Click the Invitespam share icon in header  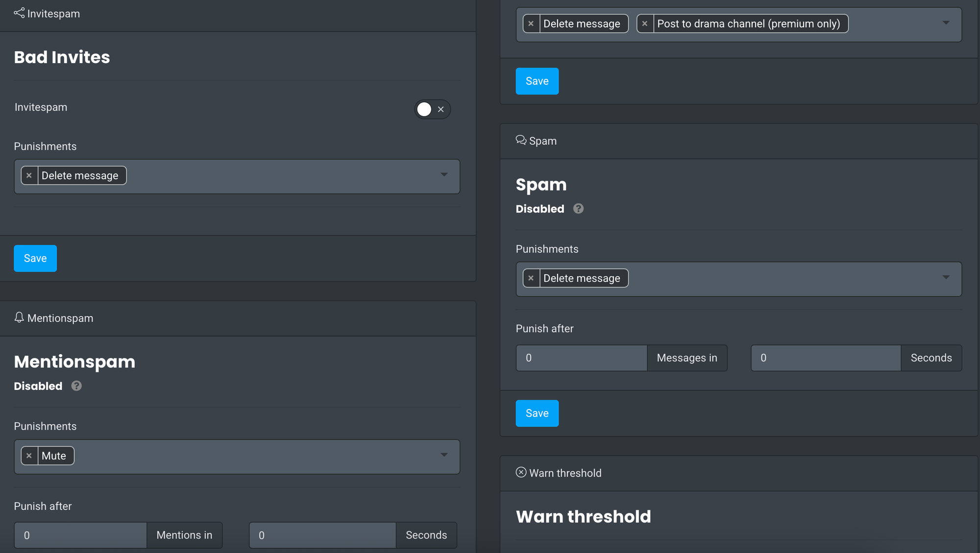tap(19, 13)
